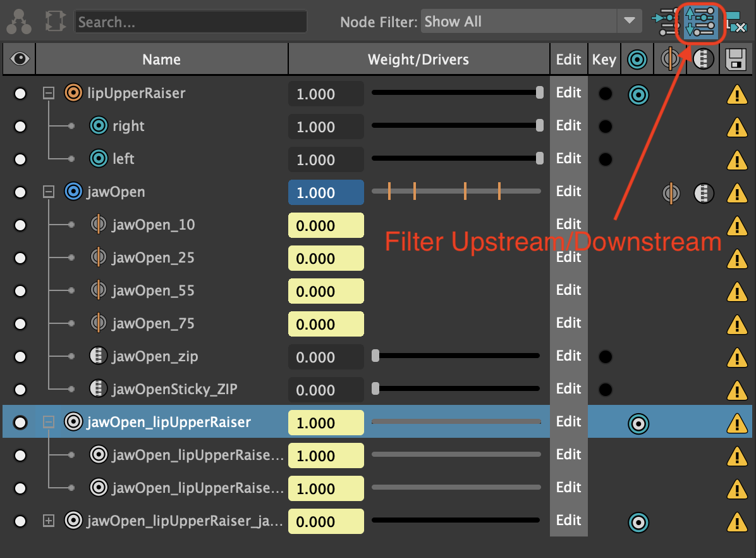The width and height of the screenshot is (756, 558).
Task: Click the eye visibility header icon
Action: [x=20, y=59]
